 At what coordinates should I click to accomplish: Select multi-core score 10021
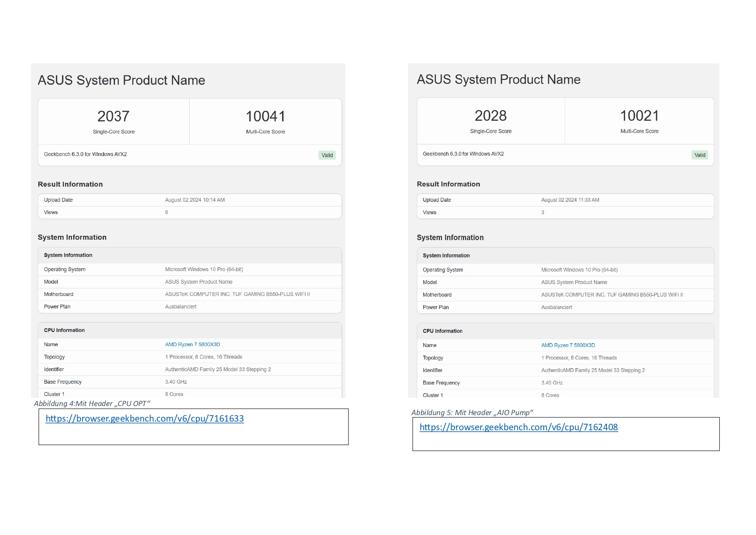coord(639,116)
